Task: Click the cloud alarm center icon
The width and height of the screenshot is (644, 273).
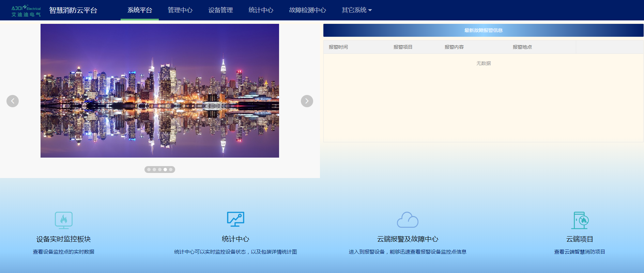Action: tap(408, 220)
